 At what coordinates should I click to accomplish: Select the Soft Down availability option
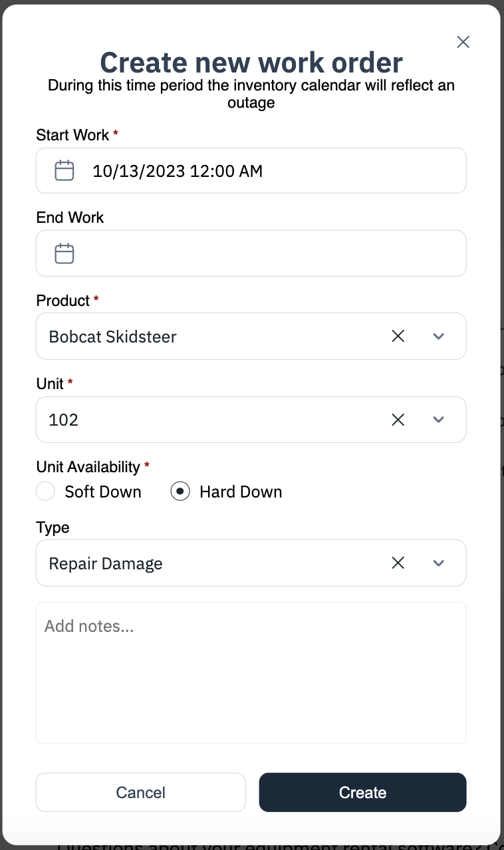[x=45, y=491]
